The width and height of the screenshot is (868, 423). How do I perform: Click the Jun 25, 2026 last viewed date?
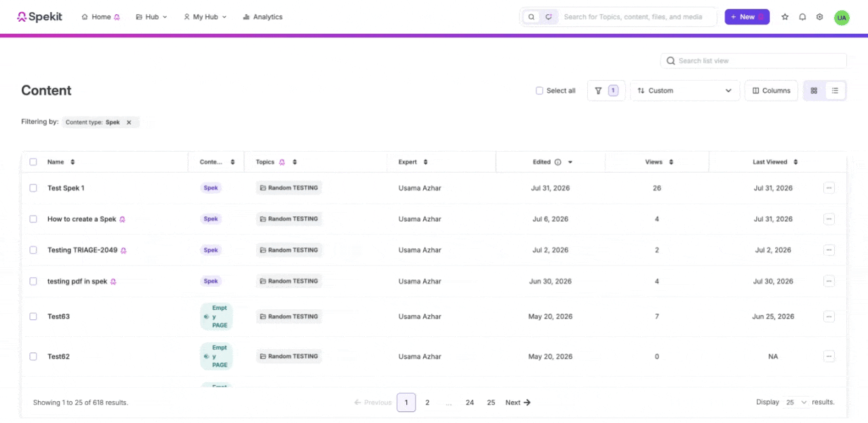(x=773, y=317)
